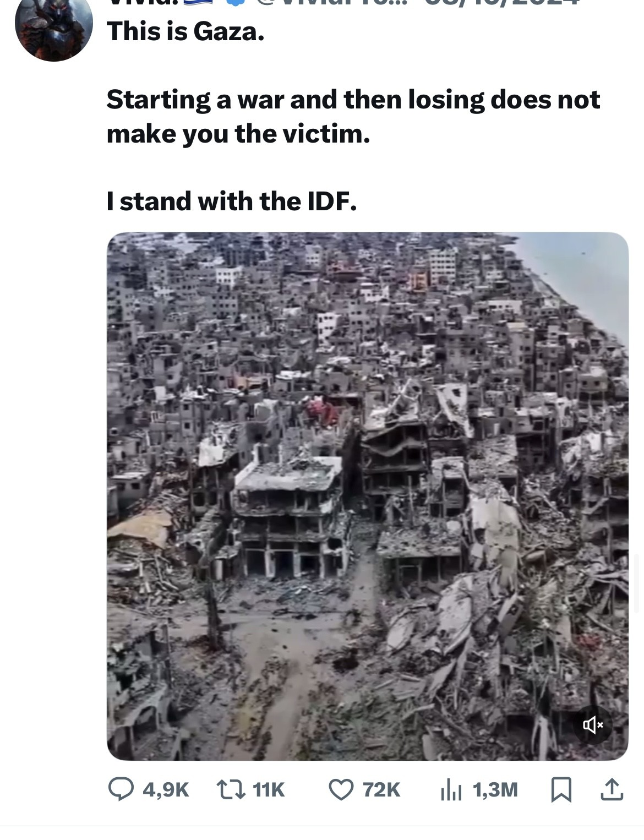Click the 4,9K replies count
644x840 pixels.
coord(166,790)
